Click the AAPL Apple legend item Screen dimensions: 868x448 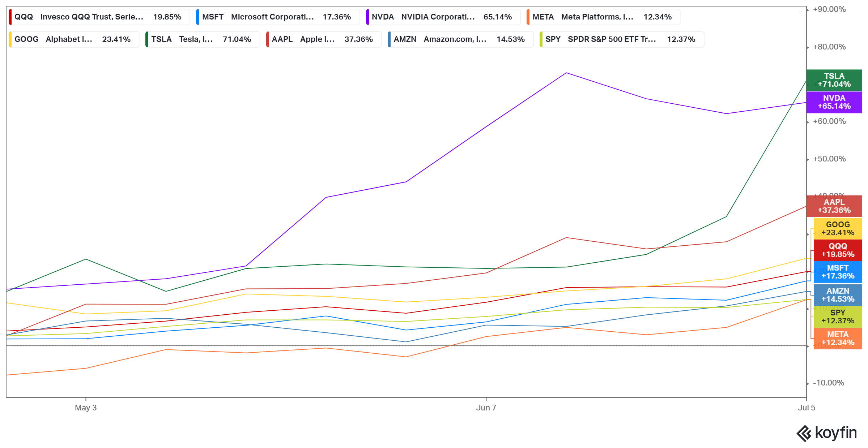[x=324, y=39]
